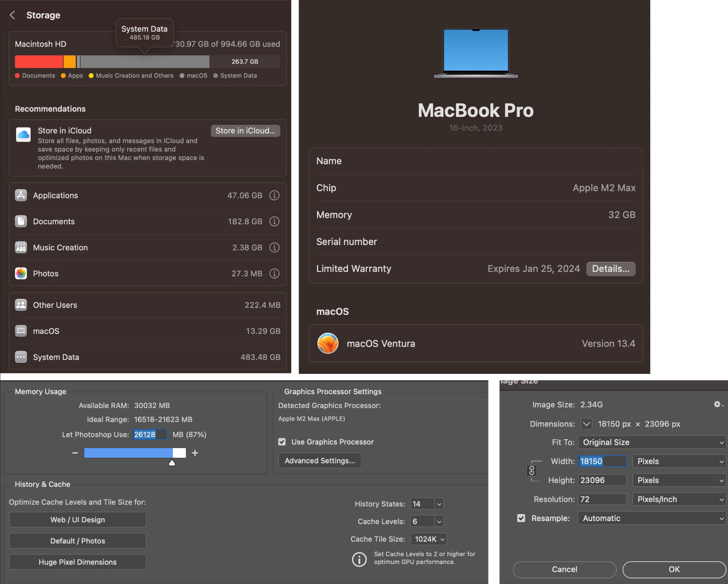Click the plus icon on memory slider
The height and width of the screenshot is (584, 728).
click(195, 453)
